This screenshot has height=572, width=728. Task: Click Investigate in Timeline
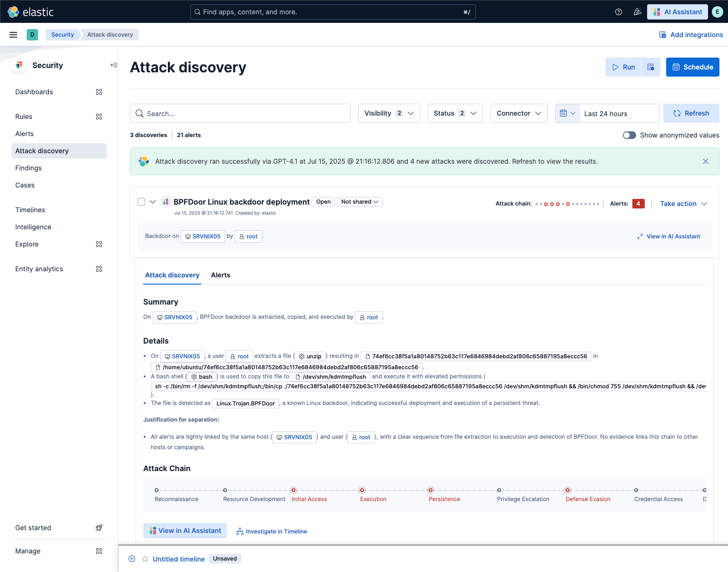click(272, 532)
